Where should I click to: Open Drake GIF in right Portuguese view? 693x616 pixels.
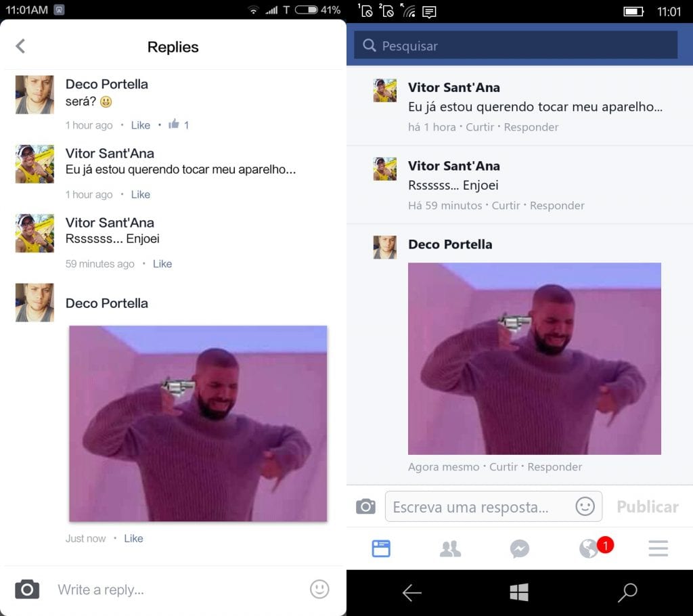click(x=535, y=359)
